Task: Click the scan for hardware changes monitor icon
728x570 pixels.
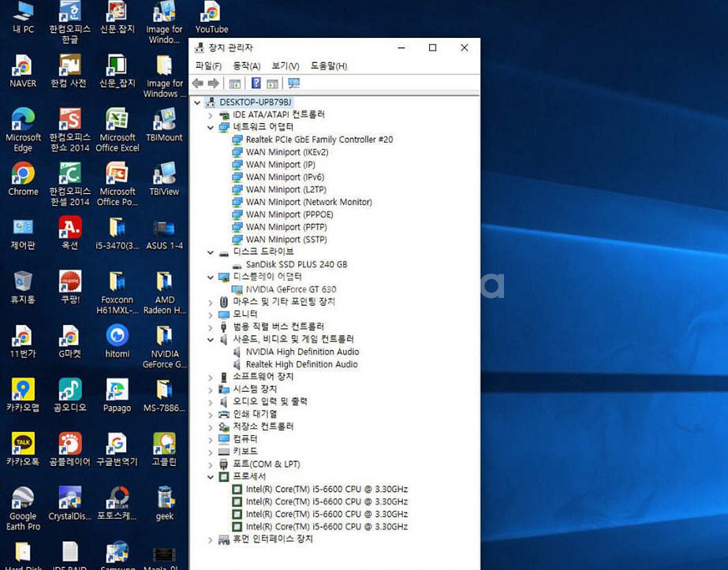Action: coord(293,83)
